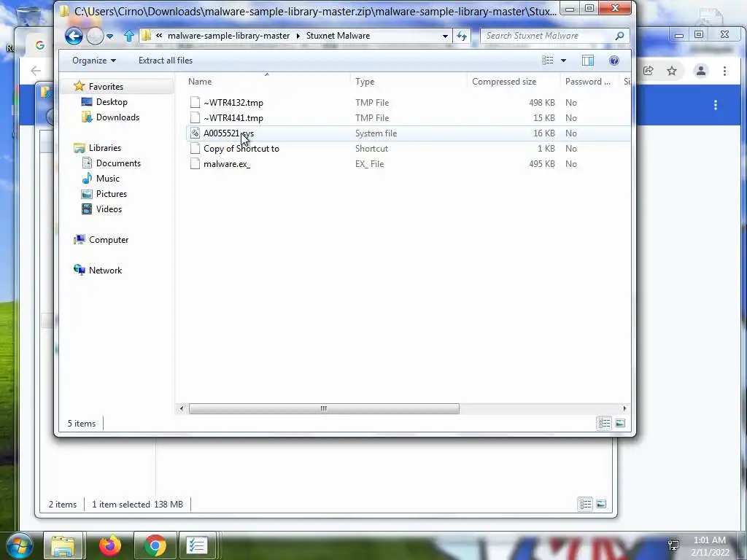Large icons view icon in background Explorer window

[601, 505]
